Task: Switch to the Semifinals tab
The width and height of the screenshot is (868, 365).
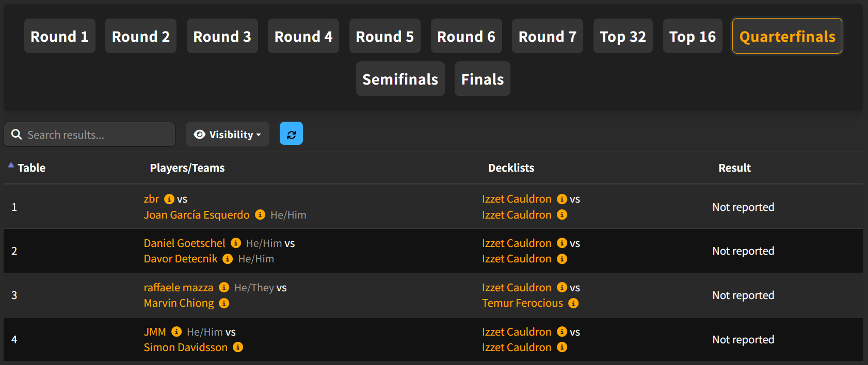Action: click(x=400, y=79)
